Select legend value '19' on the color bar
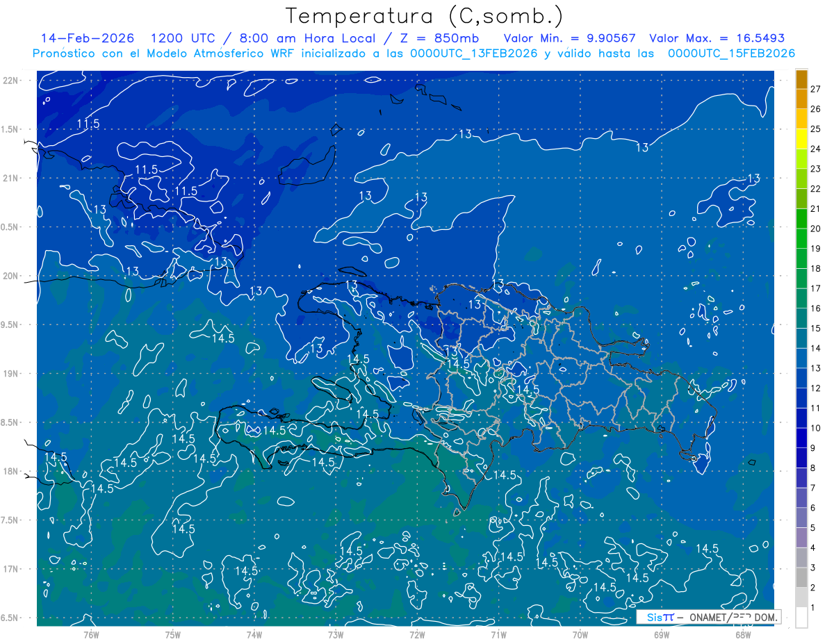The width and height of the screenshot is (834, 644). point(815,249)
